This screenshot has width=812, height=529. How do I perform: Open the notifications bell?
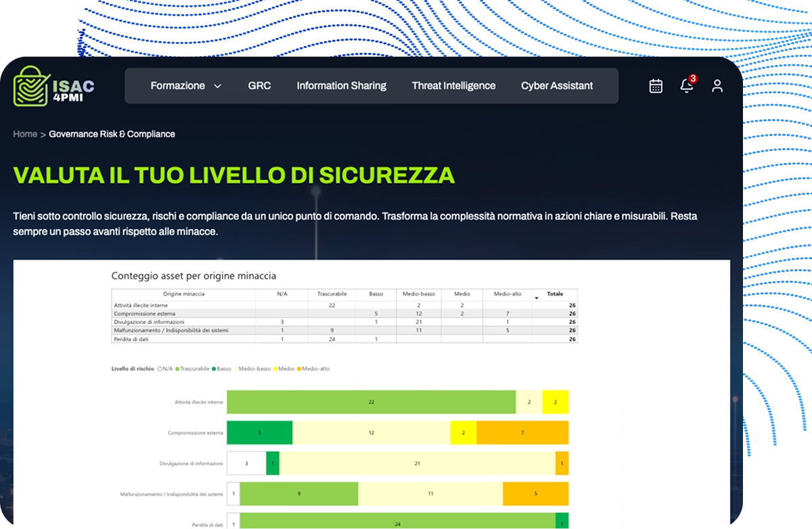tap(686, 86)
